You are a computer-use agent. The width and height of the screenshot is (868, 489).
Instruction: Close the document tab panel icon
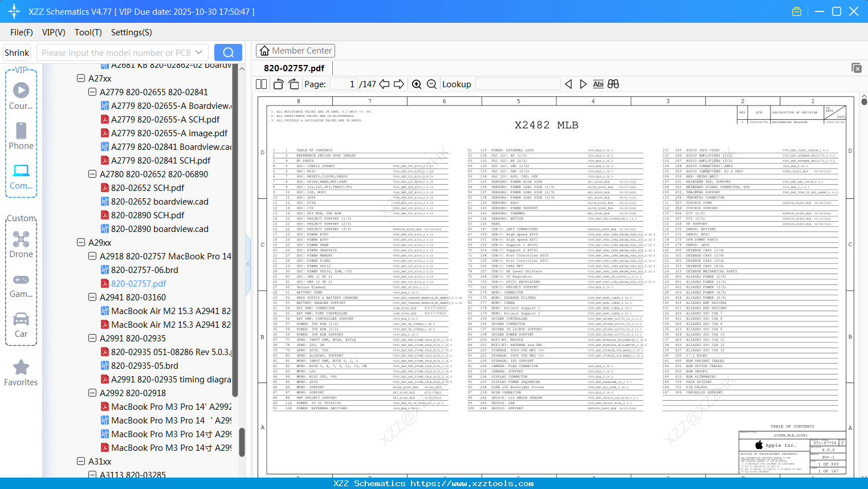point(857,68)
